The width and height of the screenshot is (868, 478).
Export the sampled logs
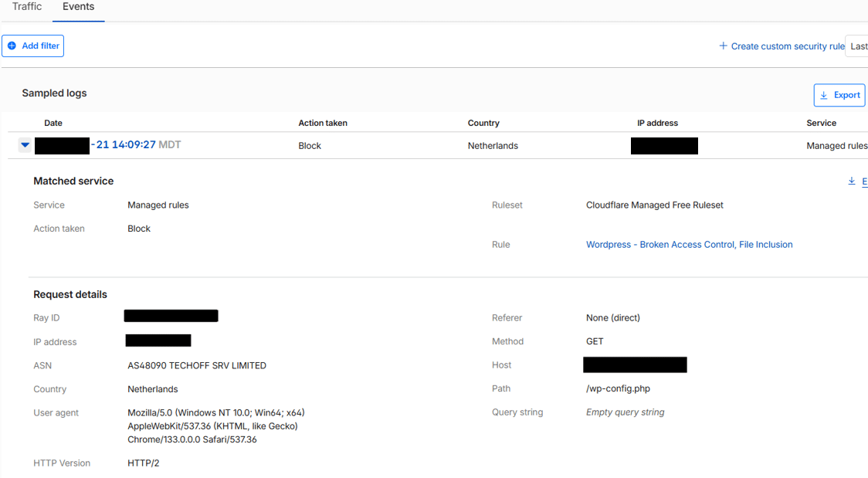click(x=839, y=95)
